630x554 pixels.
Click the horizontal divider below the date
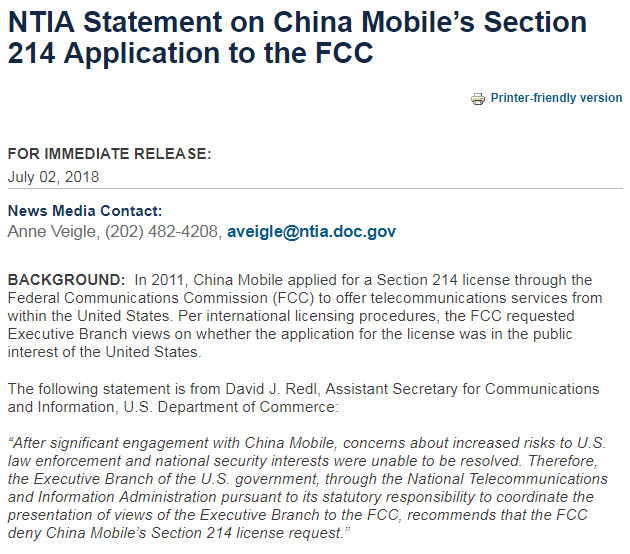[315, 188]
